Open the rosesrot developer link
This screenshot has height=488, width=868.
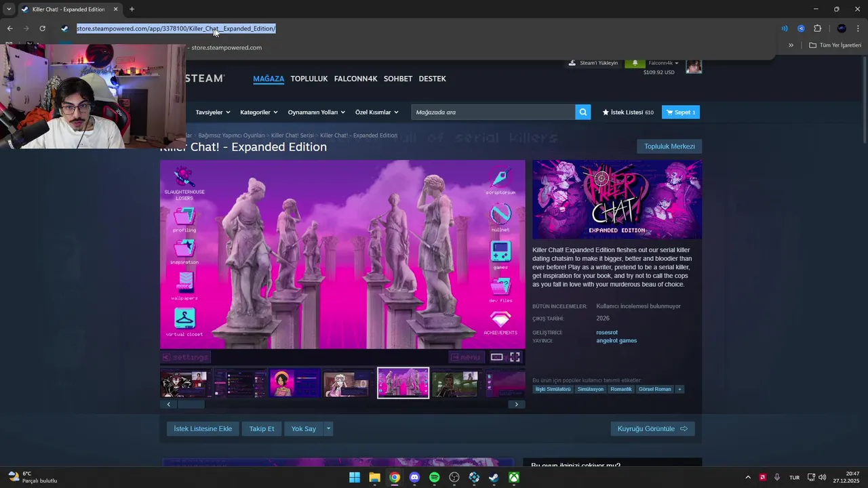tap(607, 333)
